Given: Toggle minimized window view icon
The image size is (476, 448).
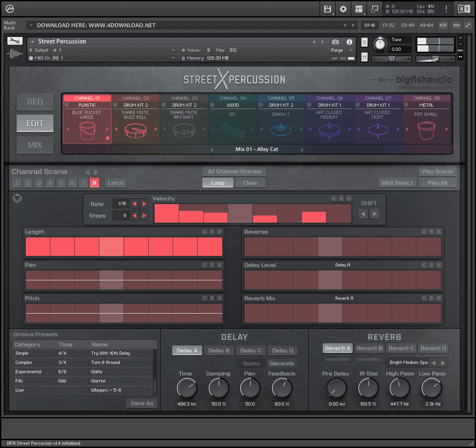Looking at the screenshot, I should coord(374,9).
